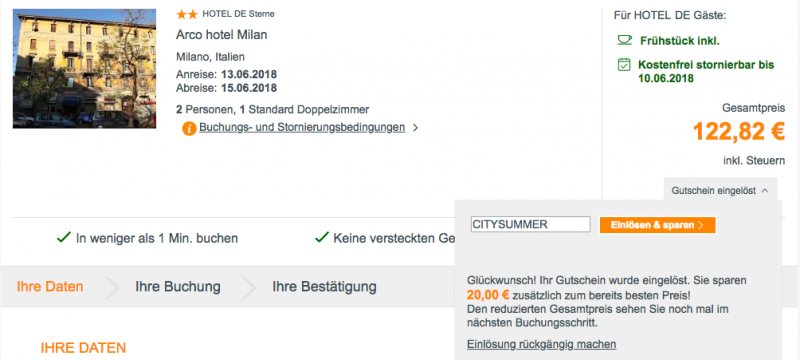This screenshot has height=360, width=800.
Task: Click the 'Arco hotel Milan' hotel name
Action: [x=221, y=35]
